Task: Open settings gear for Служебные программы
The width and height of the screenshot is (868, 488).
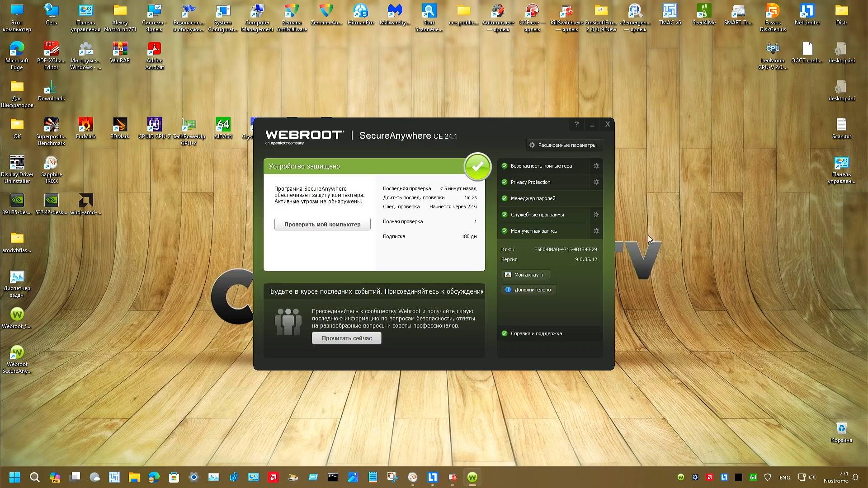Action: 596,215
